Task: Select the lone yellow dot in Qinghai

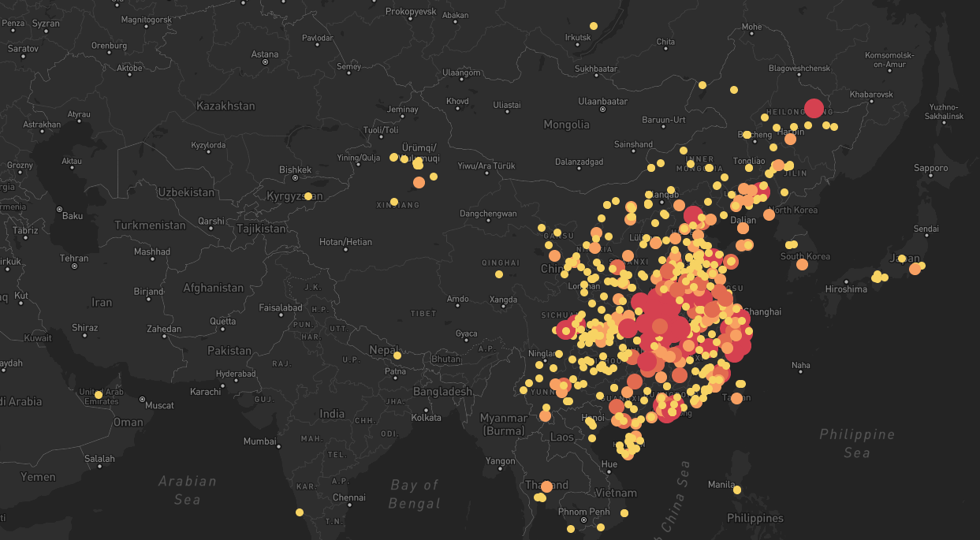Action: pyautogui.click(x=499, y=274)
